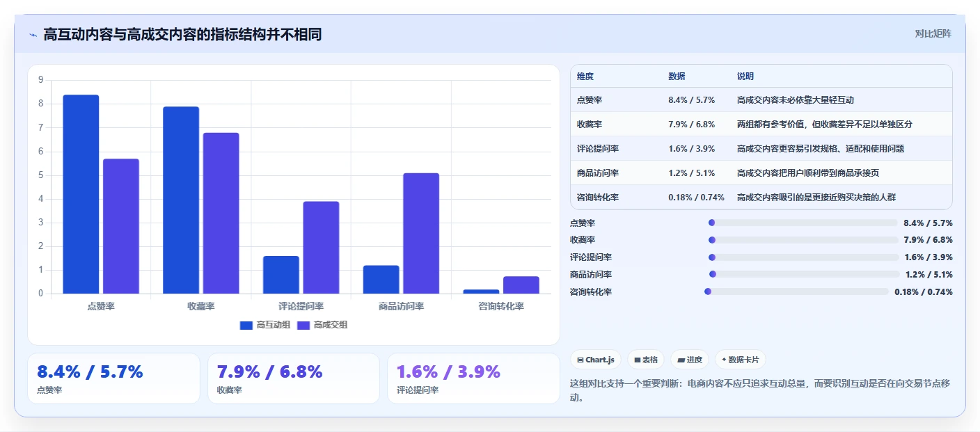Click the 维度 column header

[x=585, y=77]
